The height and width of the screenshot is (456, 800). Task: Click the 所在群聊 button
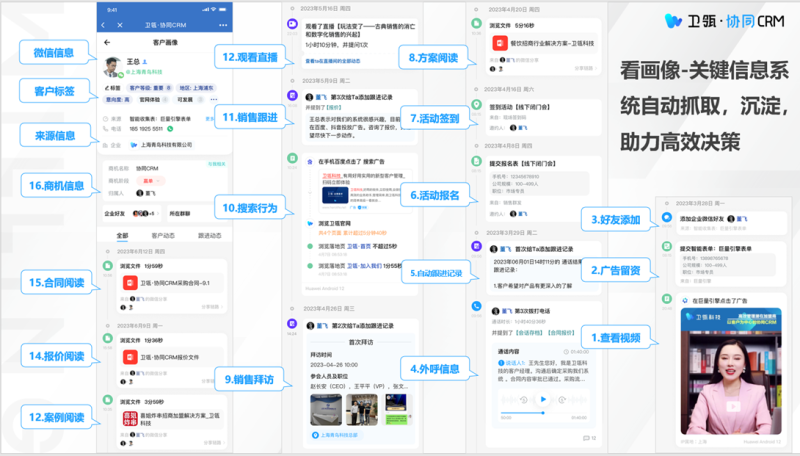click(180, 213)
